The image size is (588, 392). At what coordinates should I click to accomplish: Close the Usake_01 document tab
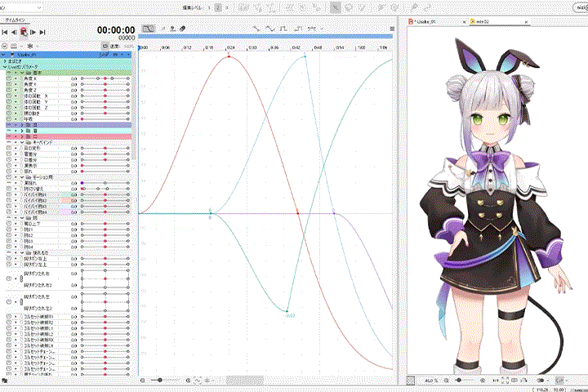click(x=464, y=22)
